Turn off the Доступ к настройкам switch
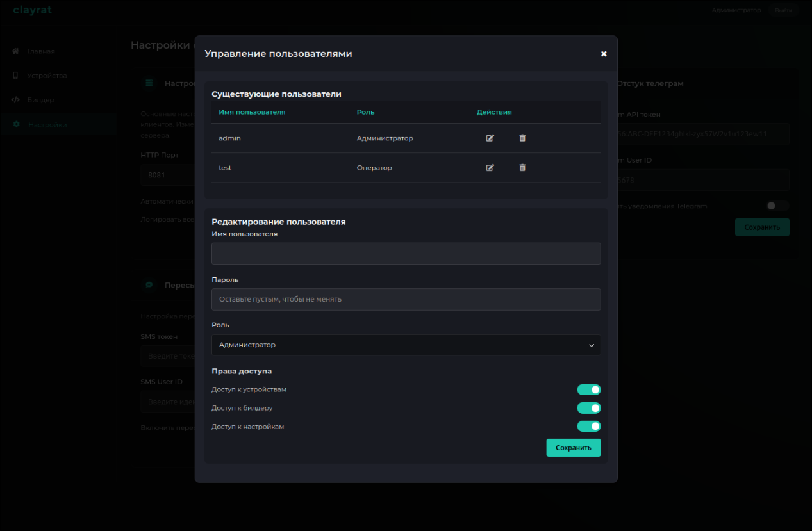Viewport: 812px width, 531px height. pyautogui.click(x=588, y=426)
